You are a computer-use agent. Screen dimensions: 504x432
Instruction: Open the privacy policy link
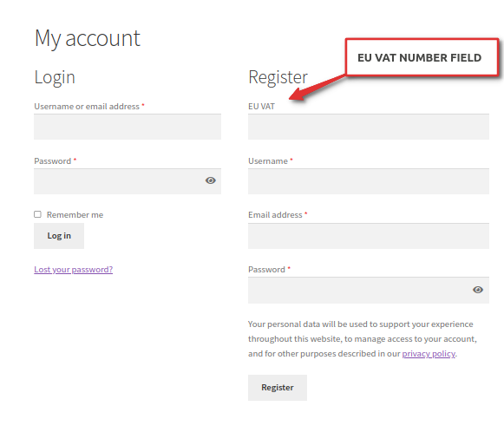click(429, 354)
